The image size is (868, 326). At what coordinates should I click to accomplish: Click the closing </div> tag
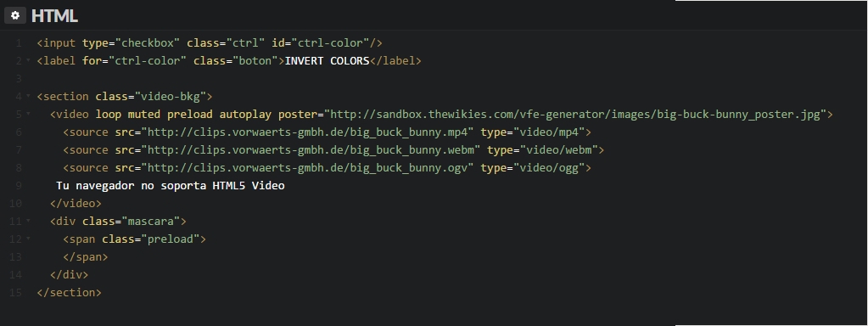[x=70, y=274]
